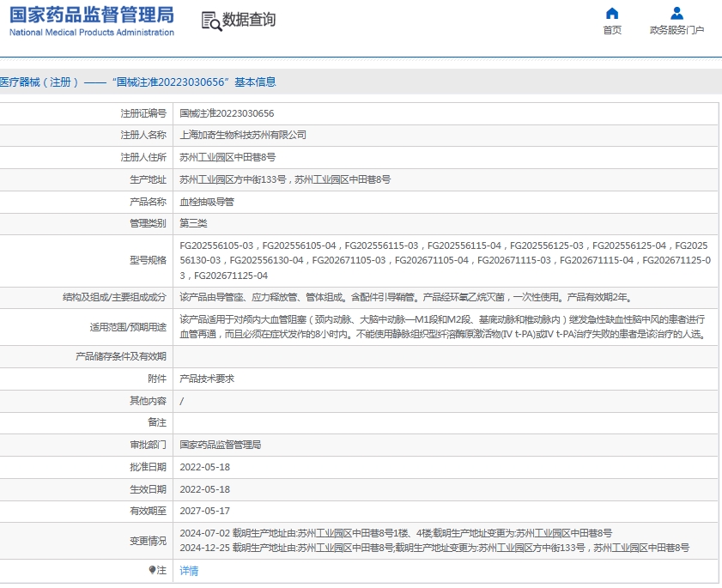Click the 注册证编号 label
Screen dimensions: 722x588
click(x=143, y=113)
